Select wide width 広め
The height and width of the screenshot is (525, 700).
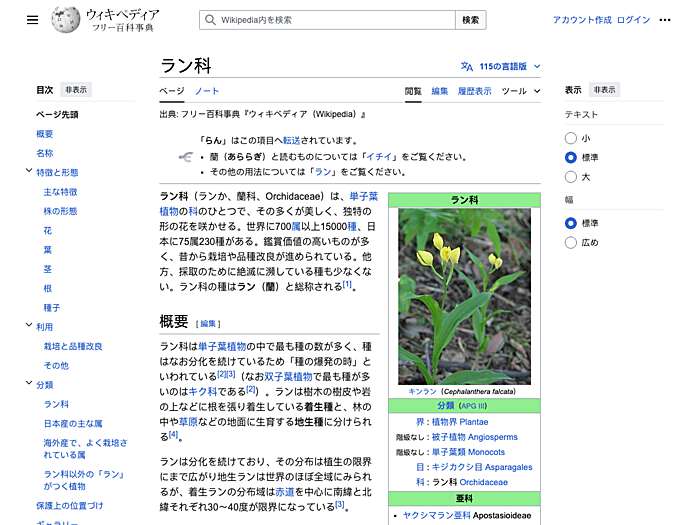coord(571,242)
